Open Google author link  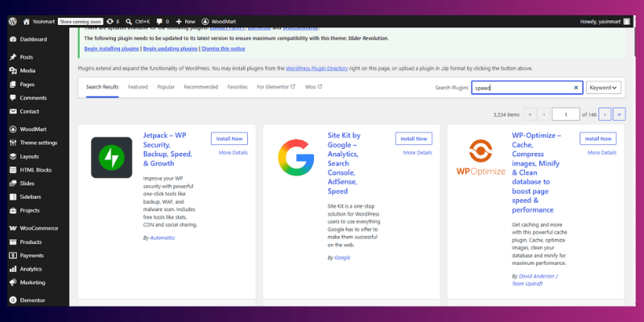pyautogui.click(x=342, y=258)
